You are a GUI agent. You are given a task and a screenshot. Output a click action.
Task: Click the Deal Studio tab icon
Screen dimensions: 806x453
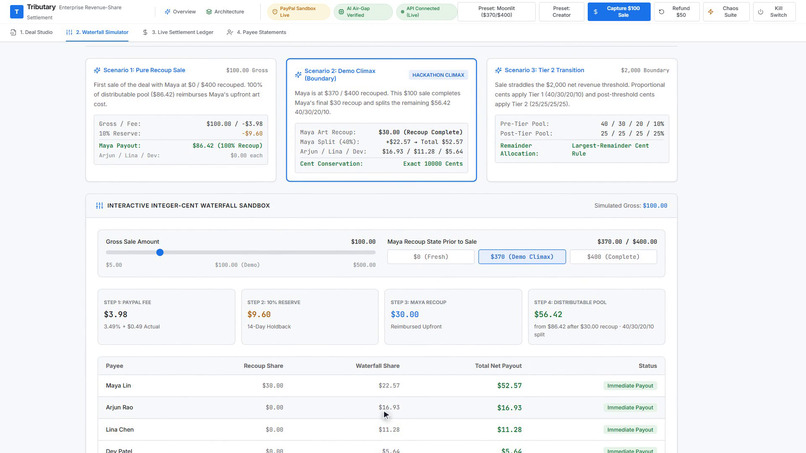pos(13,32)
